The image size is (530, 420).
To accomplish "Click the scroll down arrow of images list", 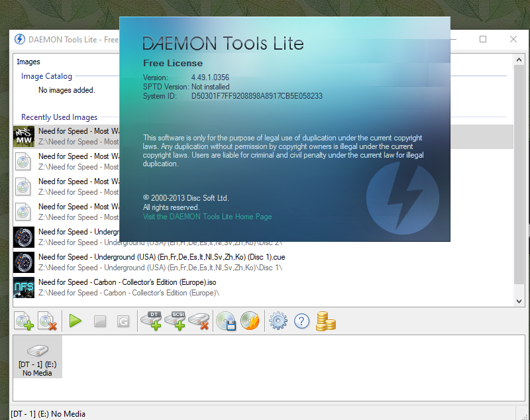I will [x=519, y=301].
